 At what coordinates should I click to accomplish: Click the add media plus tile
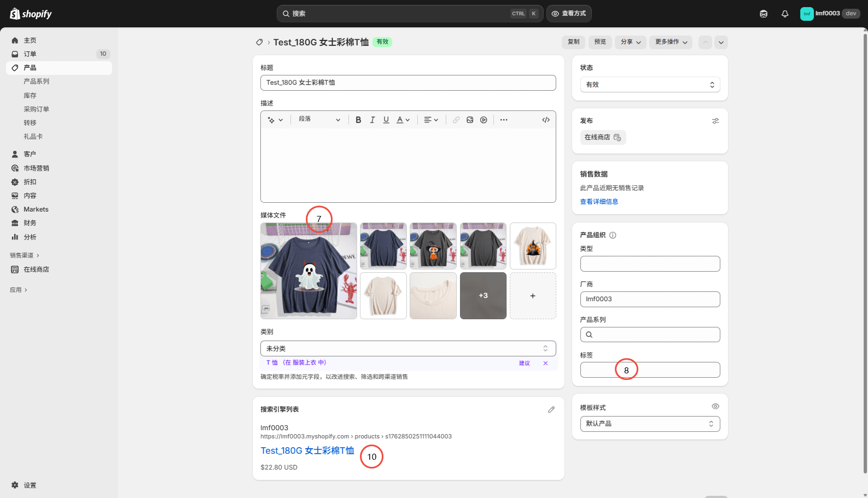[533, 296]
